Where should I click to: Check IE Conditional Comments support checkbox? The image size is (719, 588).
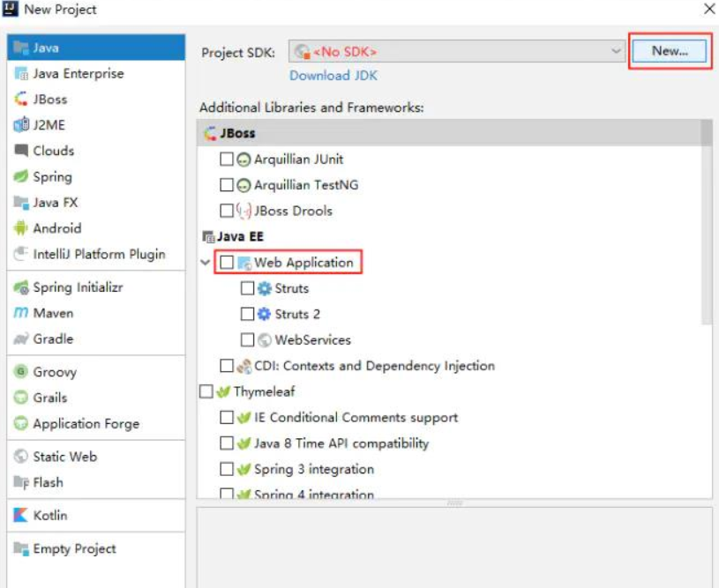227,417
